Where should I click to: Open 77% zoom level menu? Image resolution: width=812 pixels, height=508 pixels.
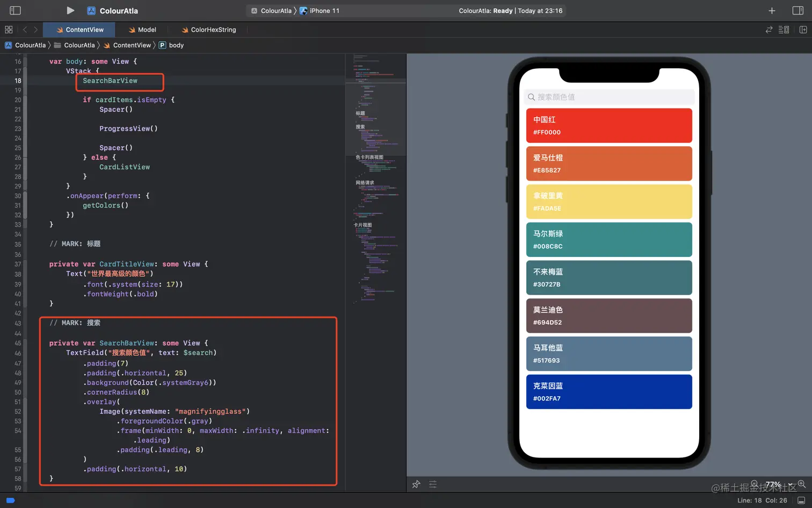click(x=778, y=484)
